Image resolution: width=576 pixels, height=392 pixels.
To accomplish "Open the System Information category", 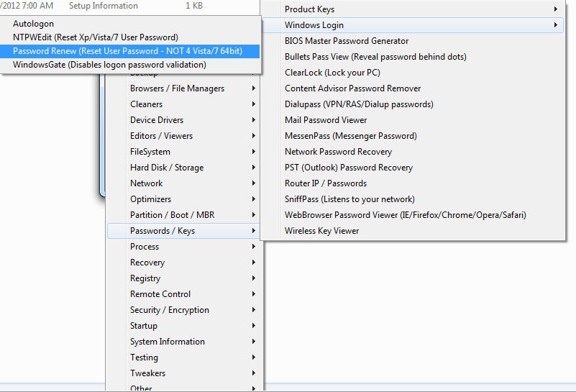I will pos(183,341).
